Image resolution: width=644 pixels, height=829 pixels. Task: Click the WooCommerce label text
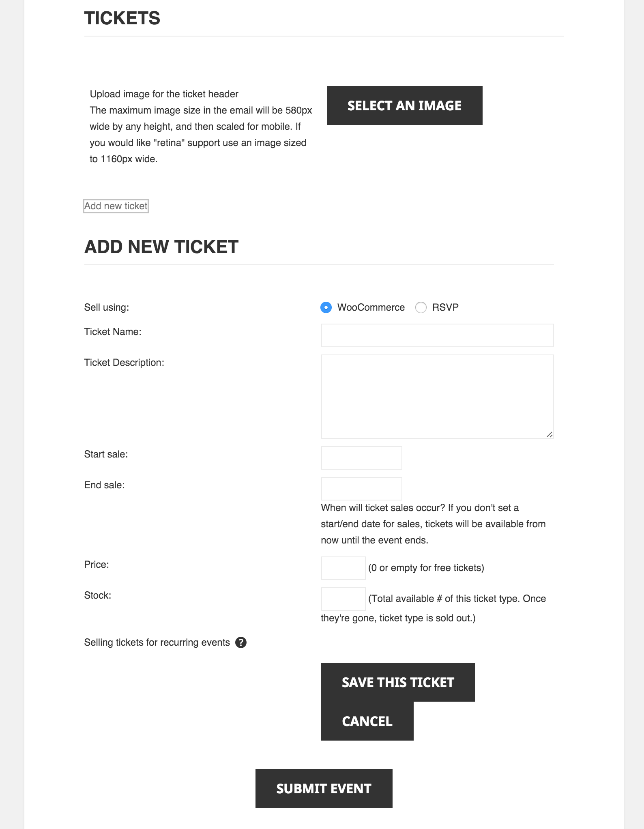pos(371,307)
